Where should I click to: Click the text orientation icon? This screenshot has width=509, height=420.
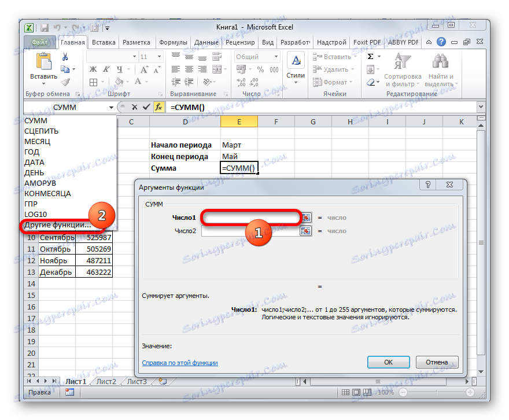click(x=207, y=82)
